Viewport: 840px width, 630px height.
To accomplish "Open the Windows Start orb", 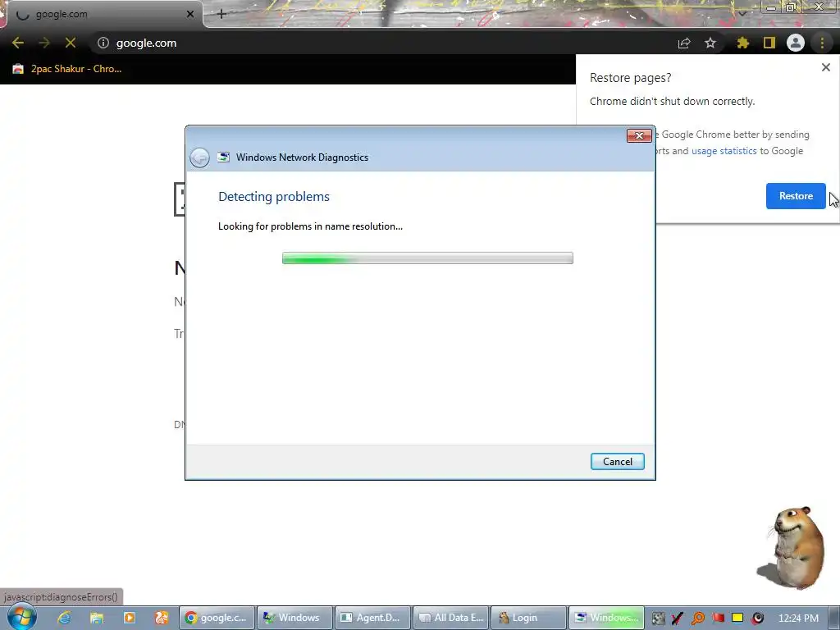I will (x=22, y=617).
